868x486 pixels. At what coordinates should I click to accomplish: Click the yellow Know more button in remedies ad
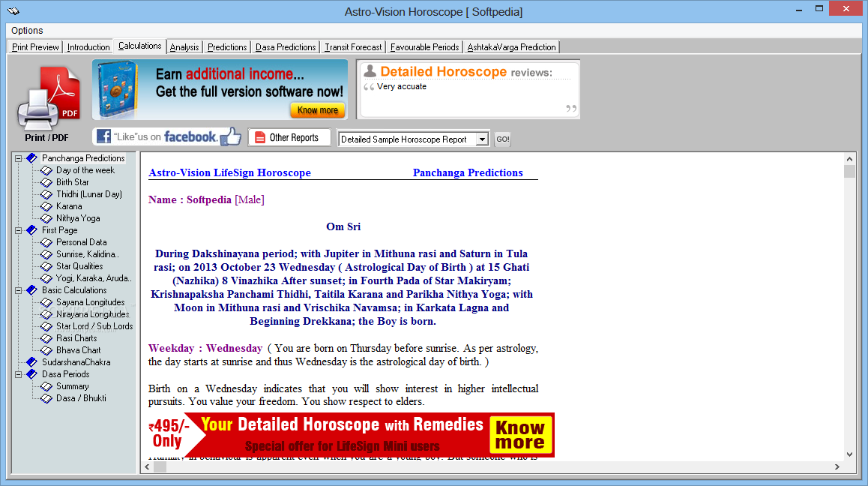[520, 435]
